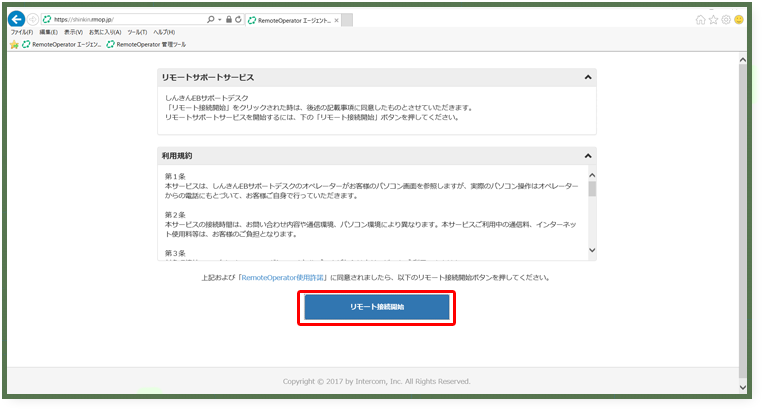Viewport: 762px width, 409px height.
Task: Click the smiley feedback icon
Action: (x=740, y=19)
